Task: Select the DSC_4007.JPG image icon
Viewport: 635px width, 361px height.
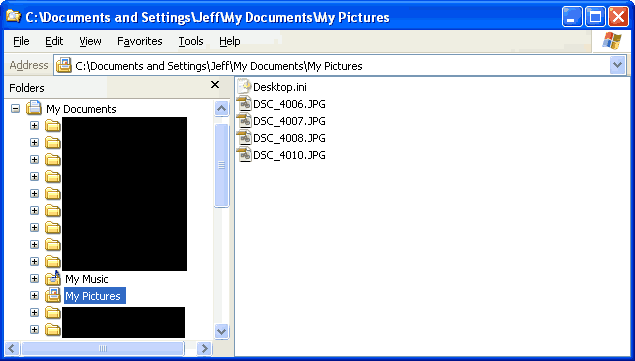Action: pyautogui.click(x=244, y=121)
